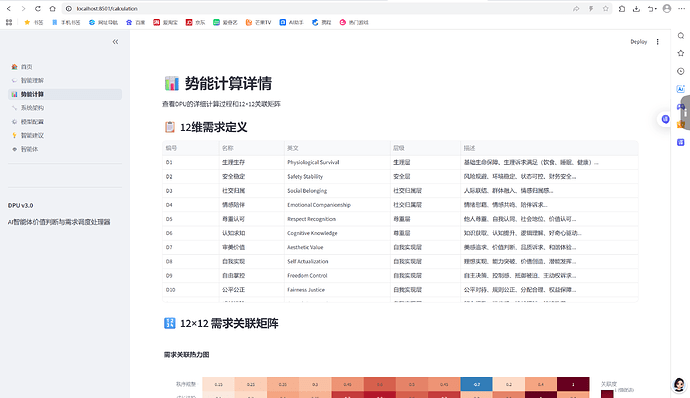Click the Deploy button
The height and width of the screenshot is (398, 690).
(639, 42)
